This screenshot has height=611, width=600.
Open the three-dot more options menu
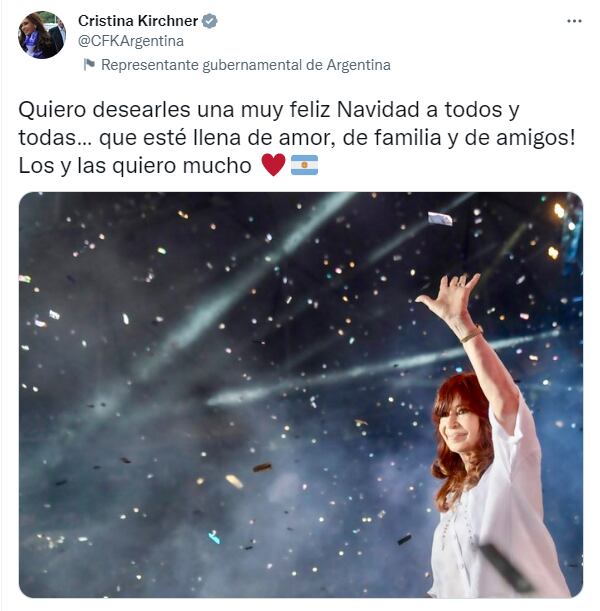pyautogui.click(x=574, y=21)
